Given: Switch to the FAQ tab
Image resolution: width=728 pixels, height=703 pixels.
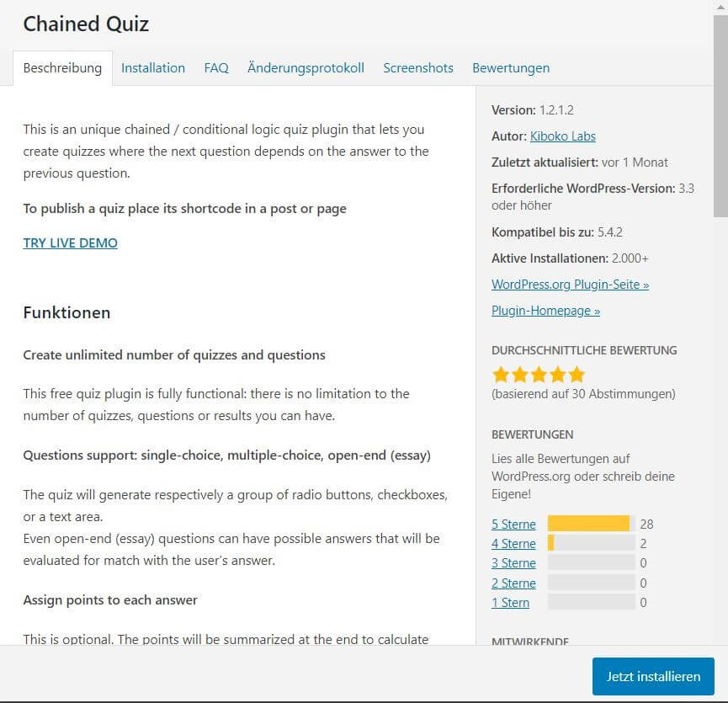Looking at the screenshot, I should 216,68.
